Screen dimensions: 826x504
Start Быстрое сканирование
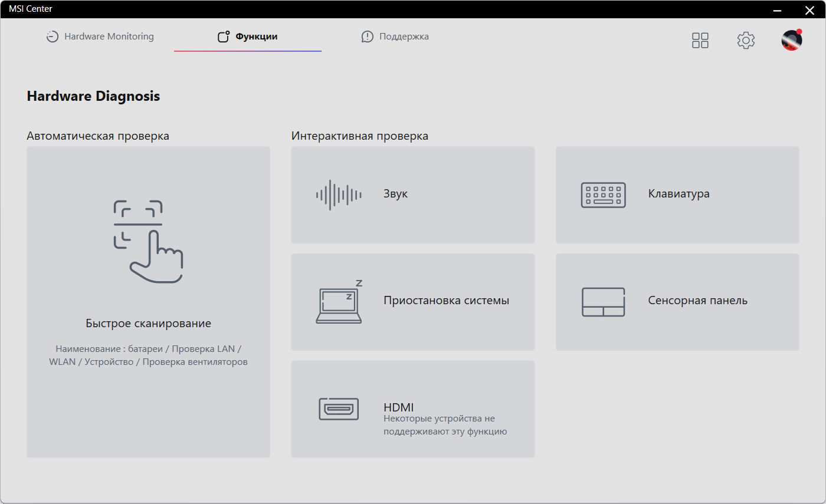tap(148, 302)
